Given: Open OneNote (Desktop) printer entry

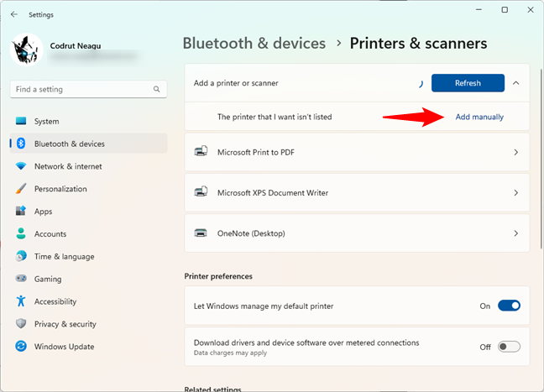Looking at the screenshot, I should [357, 233].
